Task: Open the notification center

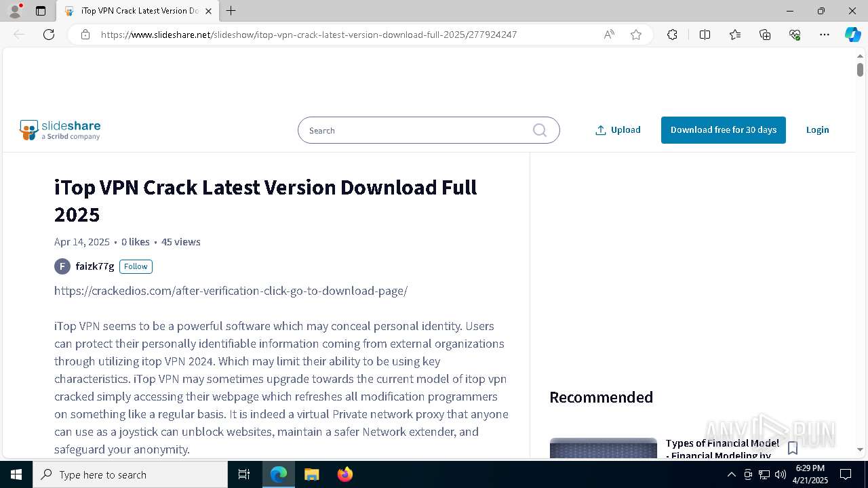Action: coord(846,474)
